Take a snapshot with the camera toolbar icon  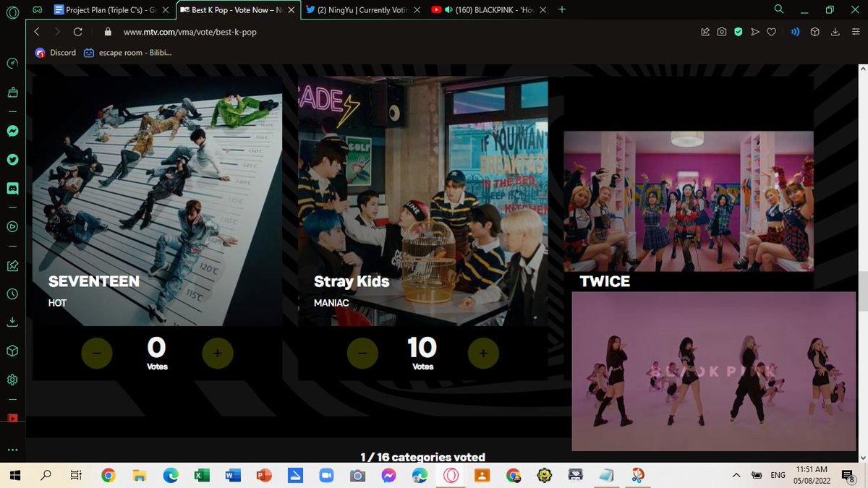722,32
